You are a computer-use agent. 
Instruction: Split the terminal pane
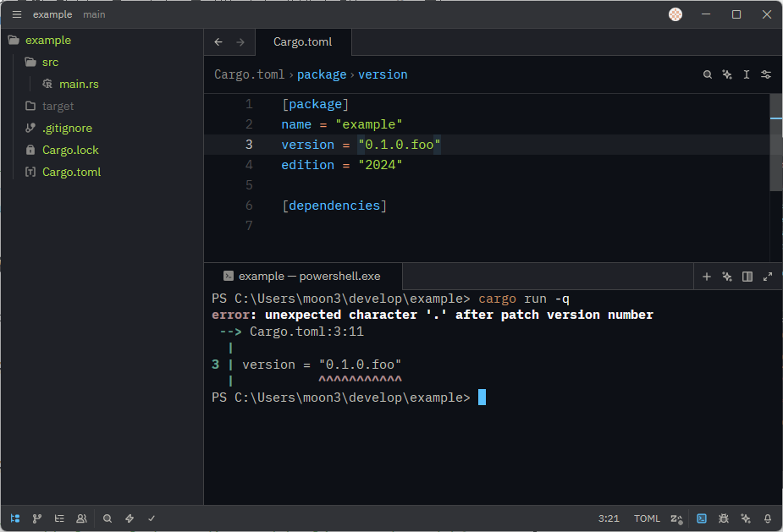(x=747, y=277)
